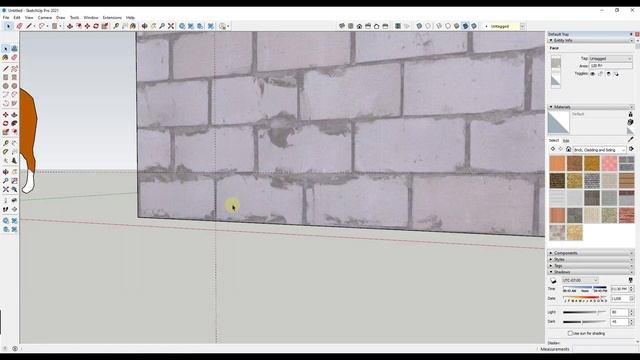Select the Move tool in left tool palette
The height and width of the screenshot is (360, 640).
[x=5, y=115]
